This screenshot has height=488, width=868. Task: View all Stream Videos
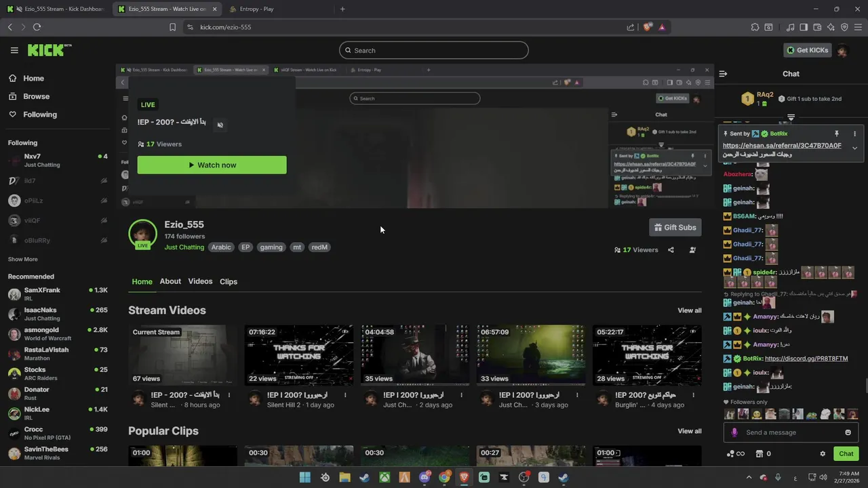[690, 310]
